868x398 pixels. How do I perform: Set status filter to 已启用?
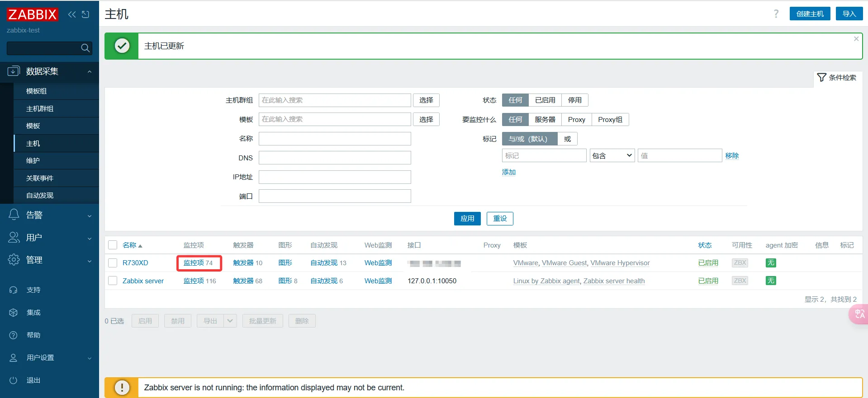coord(545,100)
